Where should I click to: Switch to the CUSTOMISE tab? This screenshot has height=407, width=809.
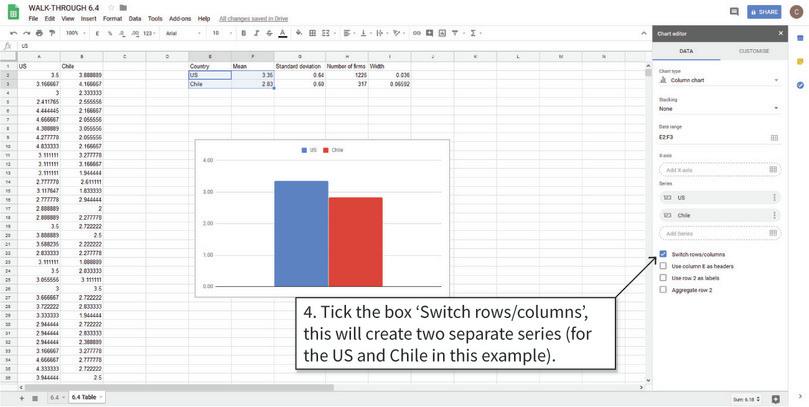point(754,51)
